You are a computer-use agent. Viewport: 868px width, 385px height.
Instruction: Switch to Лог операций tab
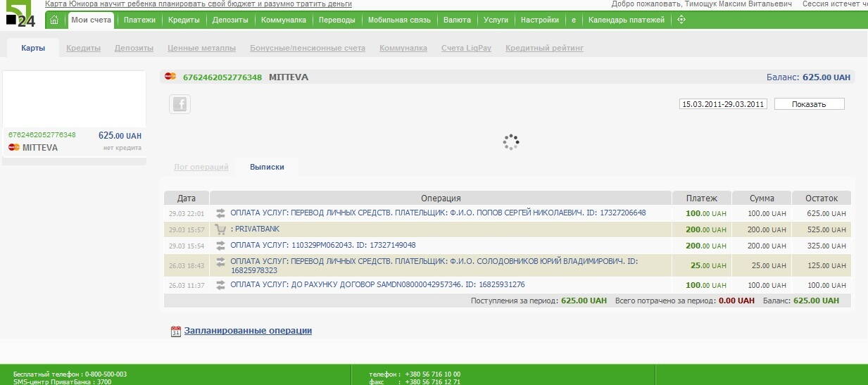(201, 168)
